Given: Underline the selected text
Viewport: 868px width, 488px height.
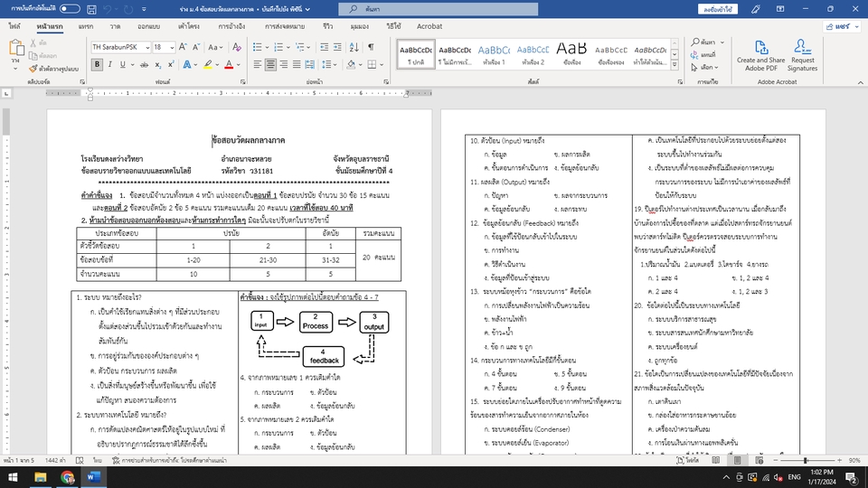Looking at the screenshot, I should coord(122,65).
